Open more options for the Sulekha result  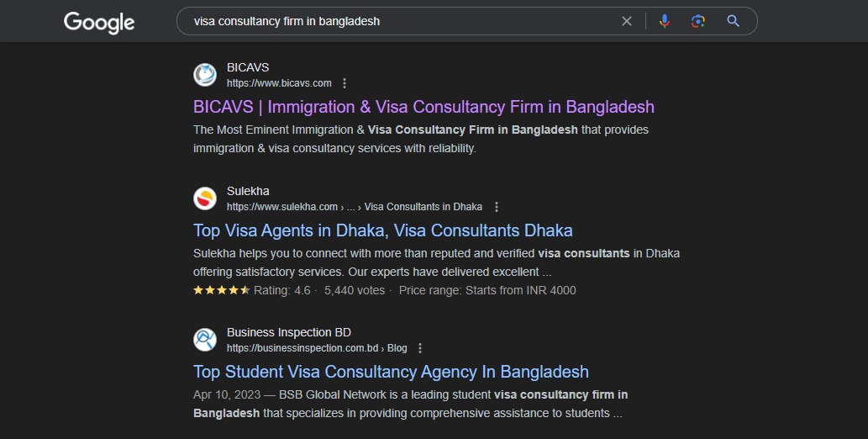(x=497, y=207)
